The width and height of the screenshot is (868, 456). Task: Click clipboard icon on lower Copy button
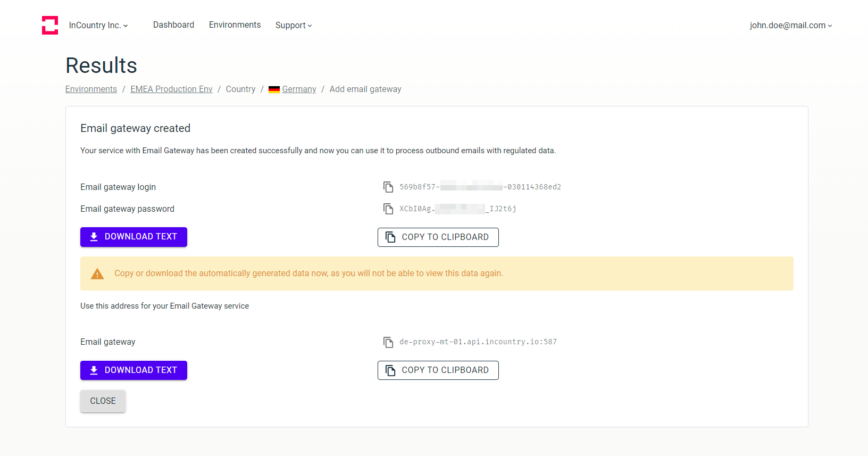[390, 370]
